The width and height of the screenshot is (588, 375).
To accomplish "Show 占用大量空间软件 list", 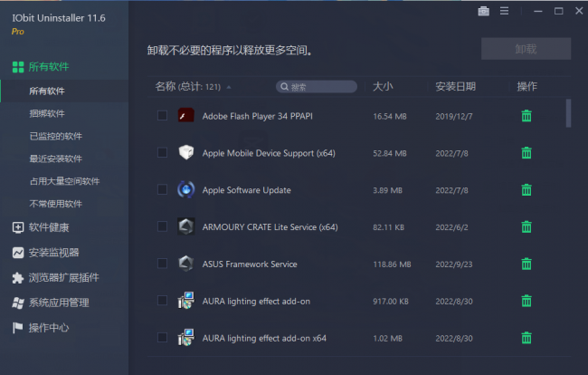I will click(x=64, y=181).
